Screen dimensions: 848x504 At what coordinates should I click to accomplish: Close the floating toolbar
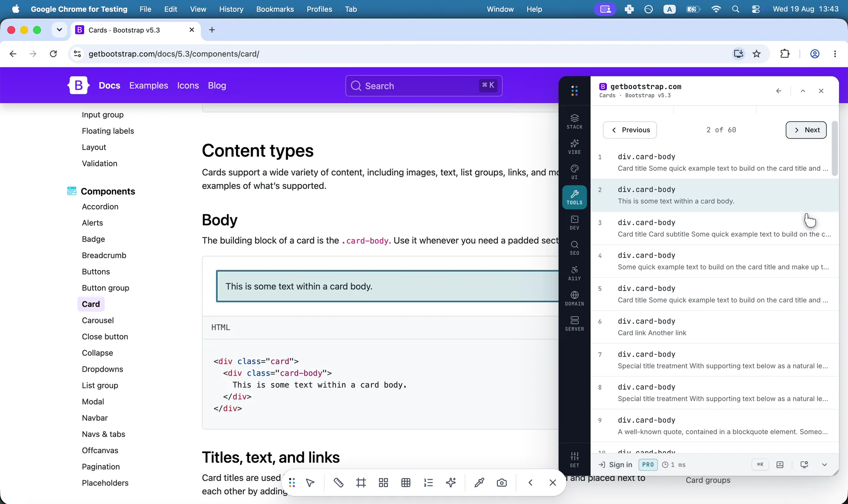tap(553, 483)
